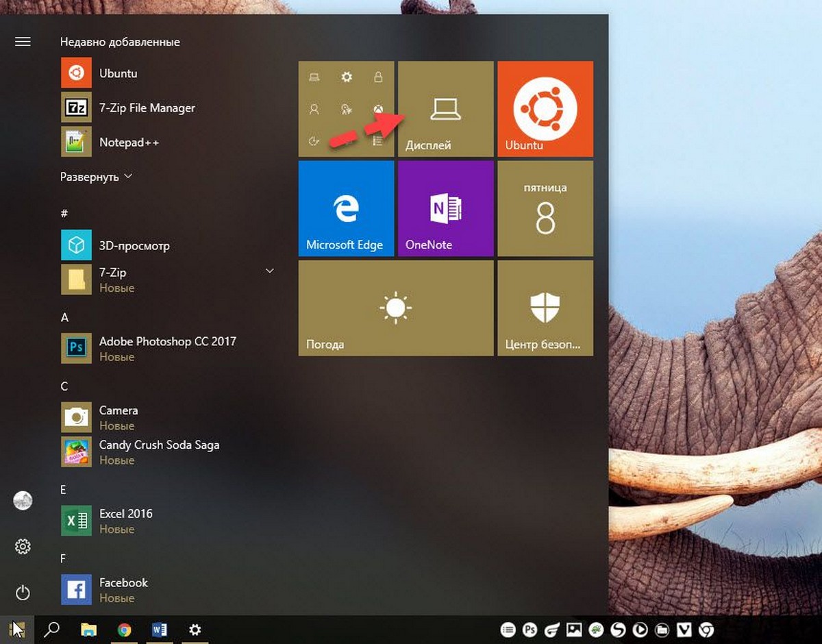Open Settings gear in Start left rail
This screenshot has width=822, height=644.
click(x=23, y=547)
